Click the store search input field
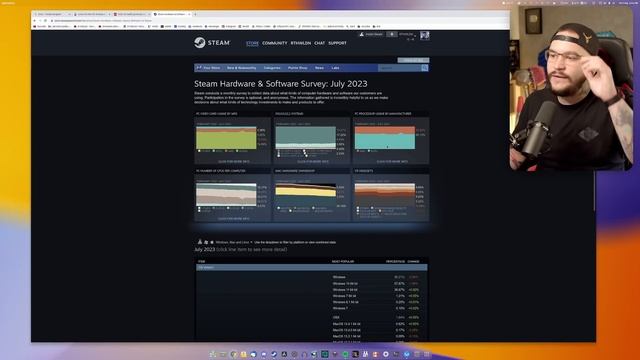This screenshot has width=640, height=360. pyautogui.click(x=399, y=68)
